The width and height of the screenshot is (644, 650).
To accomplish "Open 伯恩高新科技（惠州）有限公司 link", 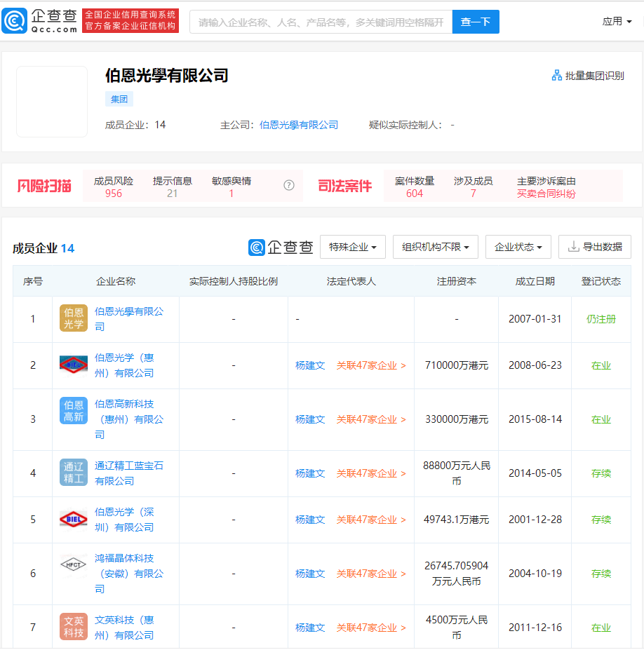I will (129, 419).
